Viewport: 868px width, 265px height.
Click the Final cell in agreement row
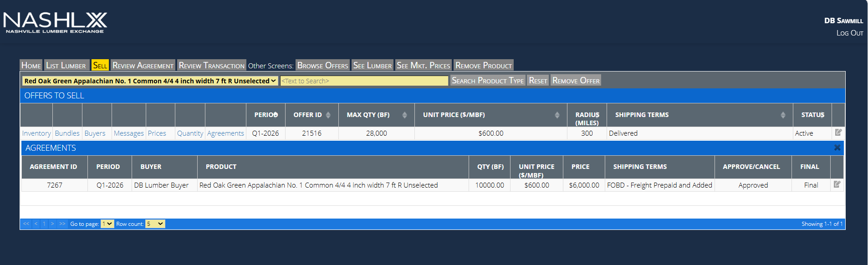point(811,185)
